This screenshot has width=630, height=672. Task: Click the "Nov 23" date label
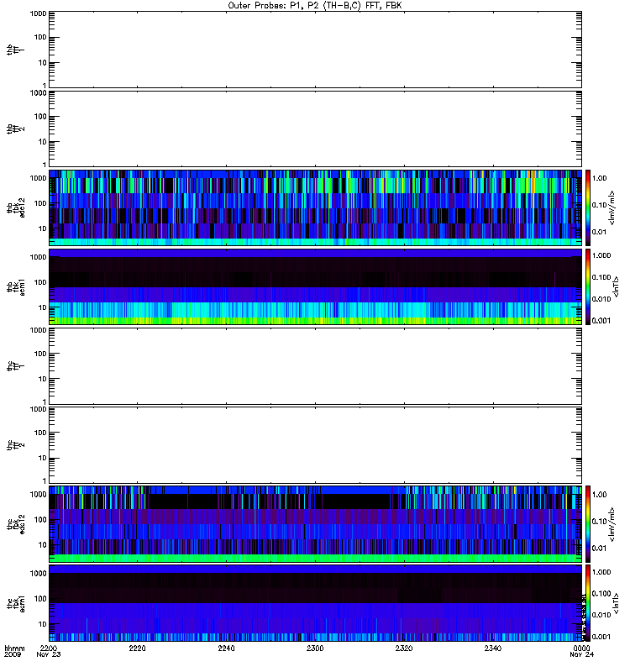pyautogui.click(x=49, y=654)
